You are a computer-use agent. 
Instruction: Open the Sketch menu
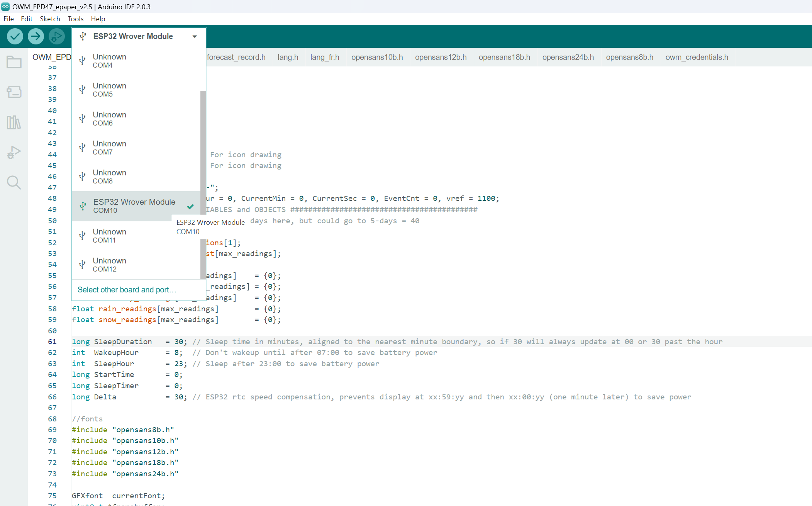coord(50,19)
